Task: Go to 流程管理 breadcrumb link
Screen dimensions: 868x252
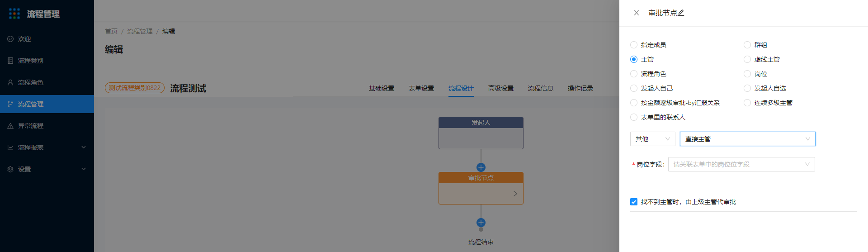Action: [x=140, y=31]
